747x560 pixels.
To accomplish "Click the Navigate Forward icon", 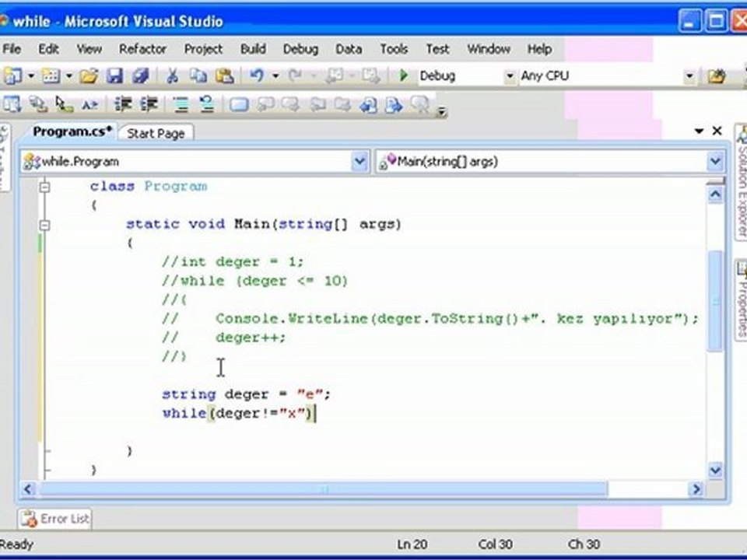I will [370, 75].
